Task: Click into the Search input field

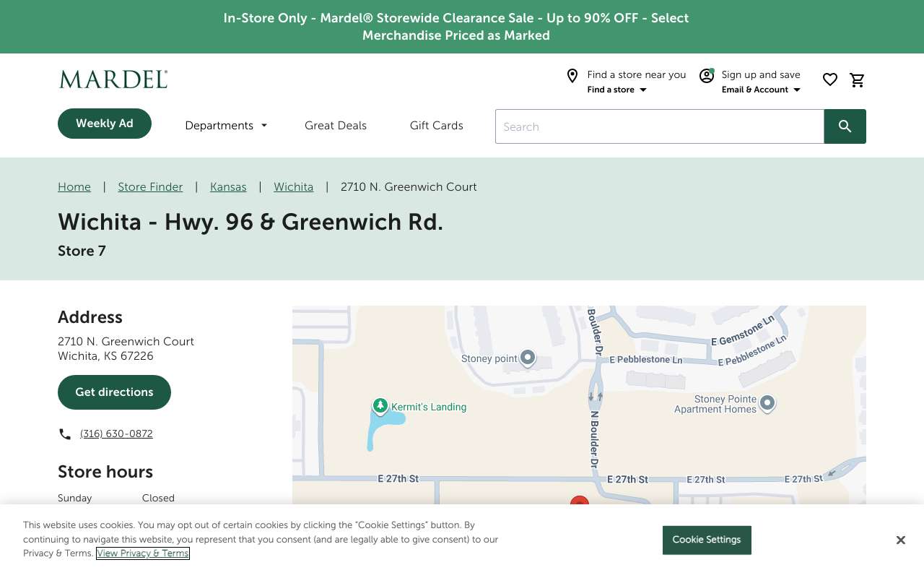Action: coord(660,126)
